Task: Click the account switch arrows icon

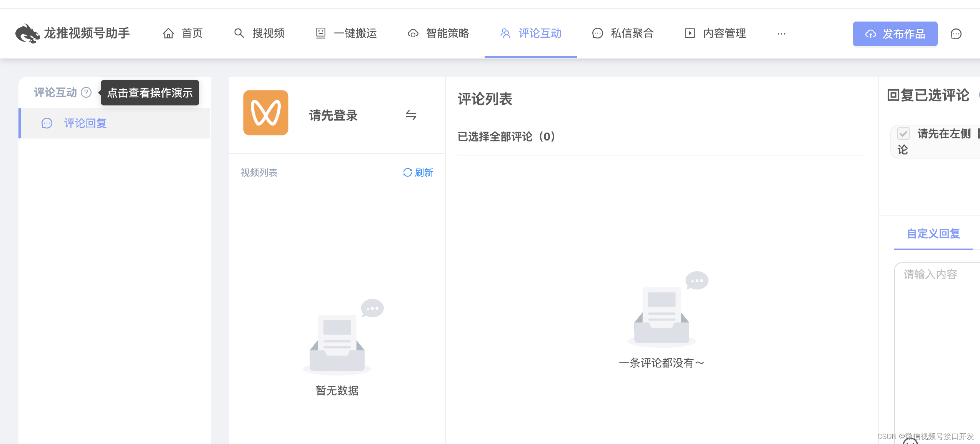Action: click(x=411, y=115)
